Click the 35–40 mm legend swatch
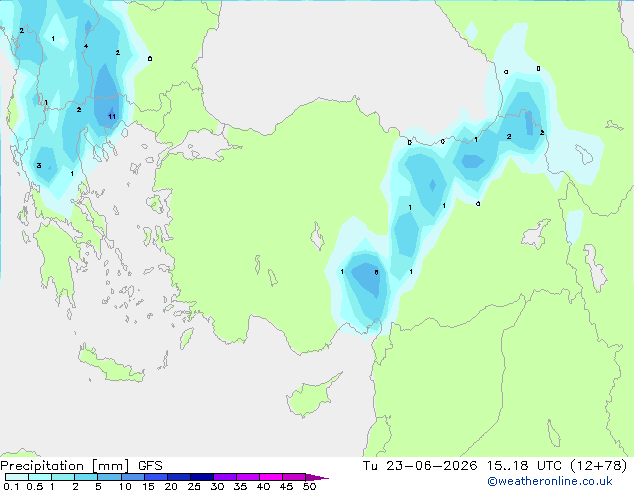 pyautogui.click(x=247, y=477)
